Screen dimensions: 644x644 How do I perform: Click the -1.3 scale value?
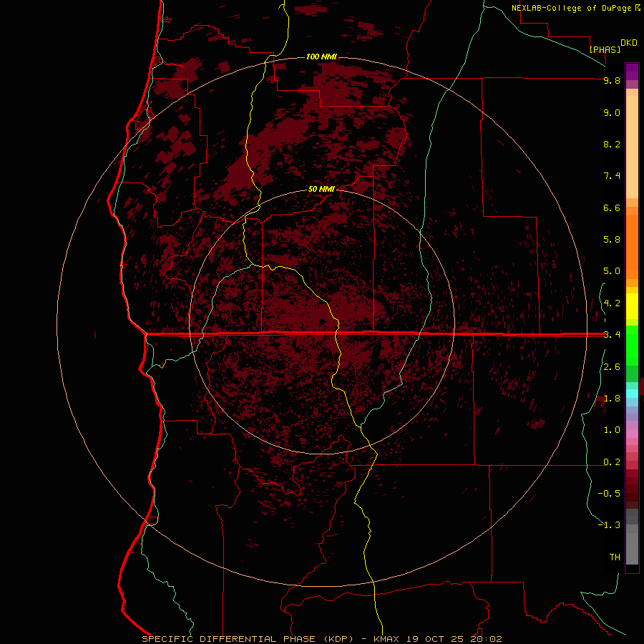click(x=609, y=525)
